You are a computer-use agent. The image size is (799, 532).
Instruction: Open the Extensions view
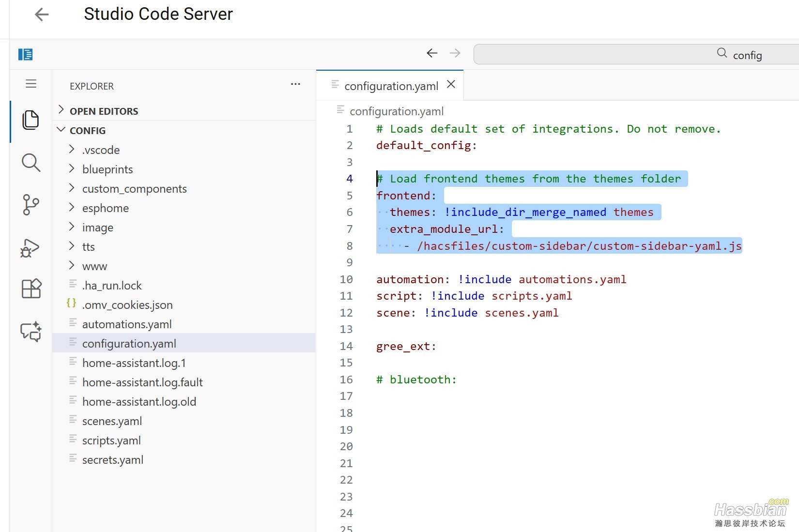pos(31,289)
